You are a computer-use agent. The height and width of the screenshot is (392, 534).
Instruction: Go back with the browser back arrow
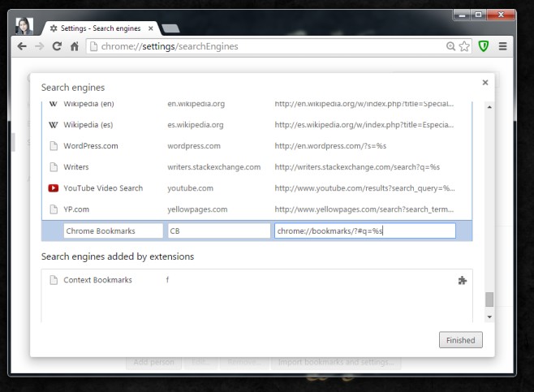coord(22,46)
